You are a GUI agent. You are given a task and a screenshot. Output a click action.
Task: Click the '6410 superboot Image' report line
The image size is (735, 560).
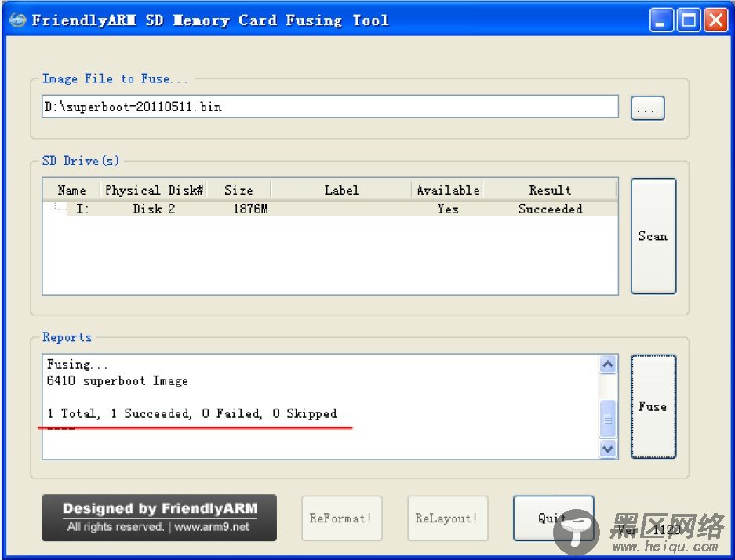tap(117, 380)
